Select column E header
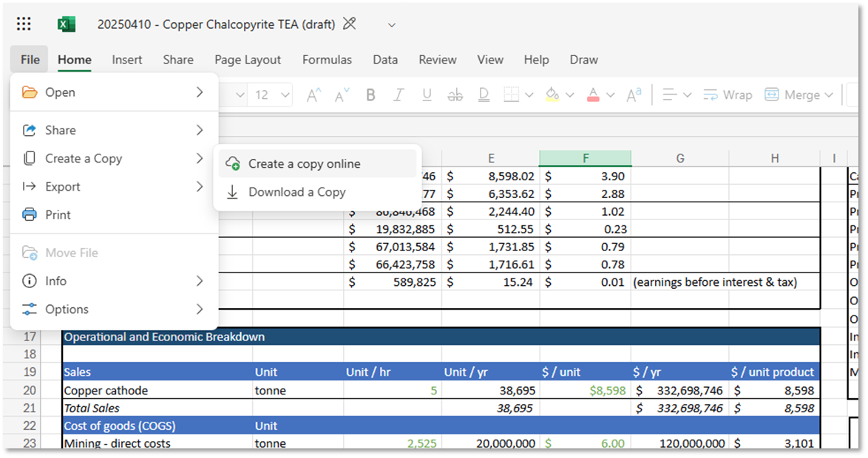The width and height of the screenshot is (868, 458). (490, 159)
